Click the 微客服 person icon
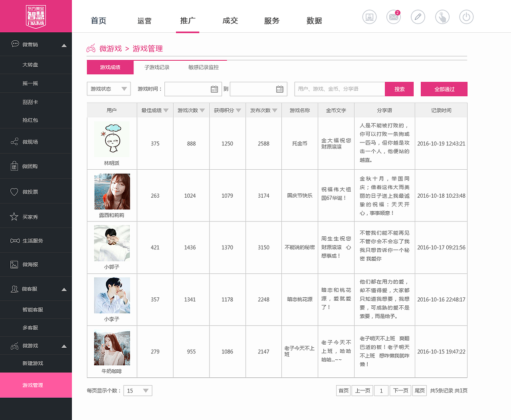Screen dimensions: 511x420 pos(14,289)
